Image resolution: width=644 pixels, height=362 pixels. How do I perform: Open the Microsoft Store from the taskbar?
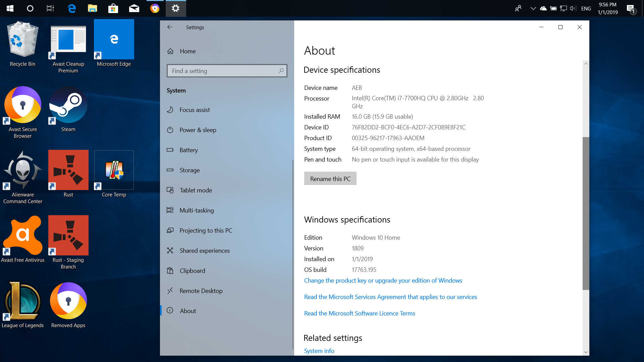pos(113,8)
